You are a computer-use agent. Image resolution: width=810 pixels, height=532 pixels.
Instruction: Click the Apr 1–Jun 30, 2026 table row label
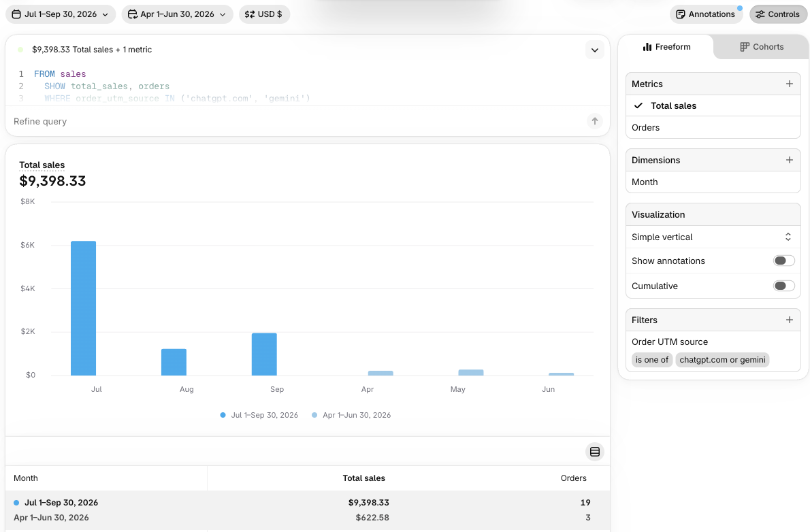(51, 518)
